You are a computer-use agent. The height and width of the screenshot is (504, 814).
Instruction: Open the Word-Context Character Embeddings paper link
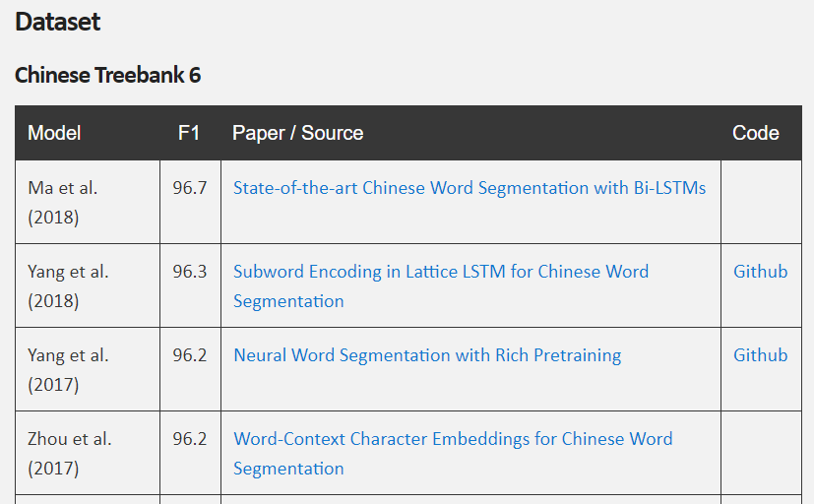click(x=452, y=439)
